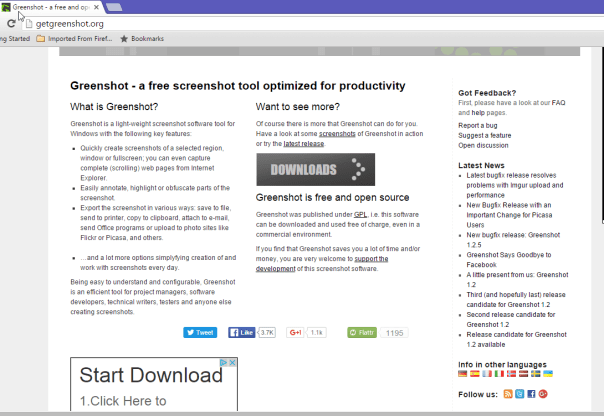The image size is (604, 416).
Task: Click the Facebook Like button
Action: click(x=242, y=332)
